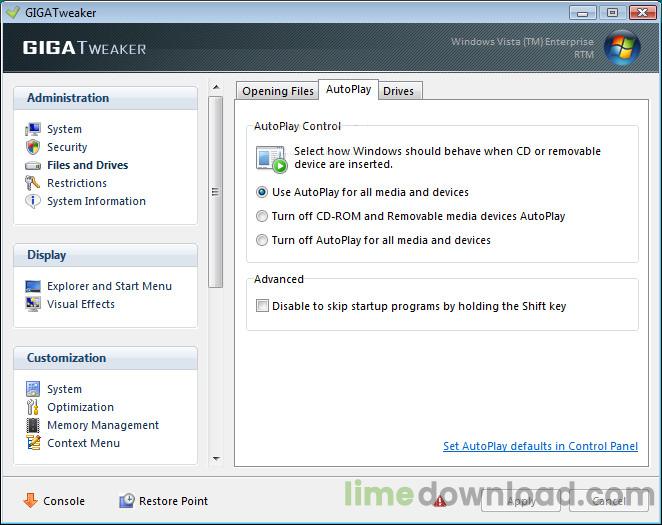Click the GIGATweaker checkmark title icon
The width and height of the screenshot is (662, 525).
(13, 12)
